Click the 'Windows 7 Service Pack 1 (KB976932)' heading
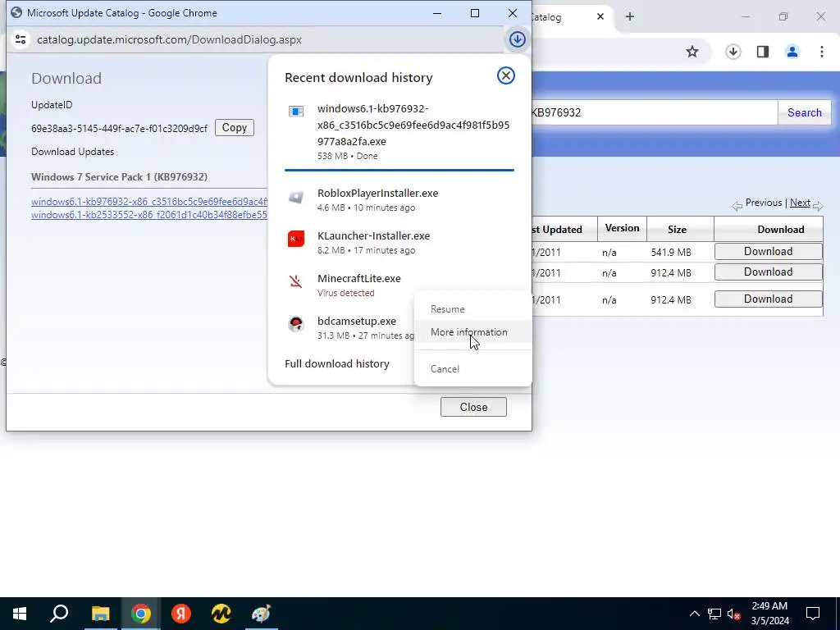This screenshot has height=630, width=840. [119, 177]
